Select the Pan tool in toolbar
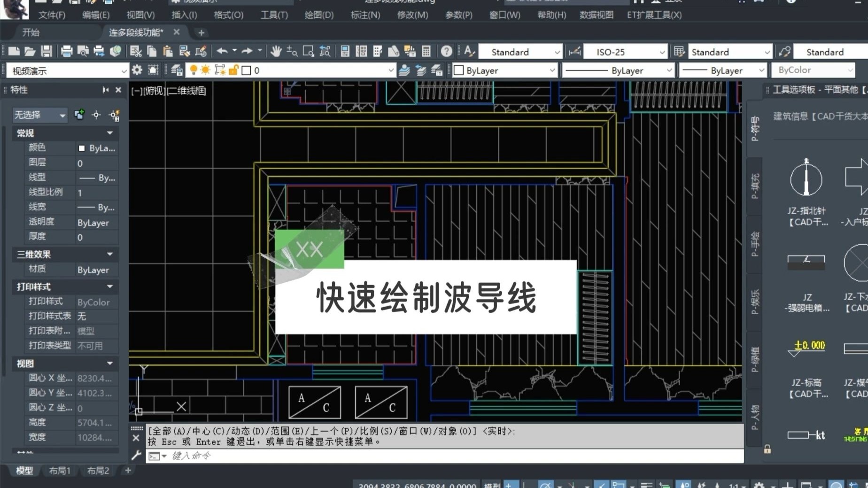Viewport: 868px width, 488px height. (x=276, y=51)
